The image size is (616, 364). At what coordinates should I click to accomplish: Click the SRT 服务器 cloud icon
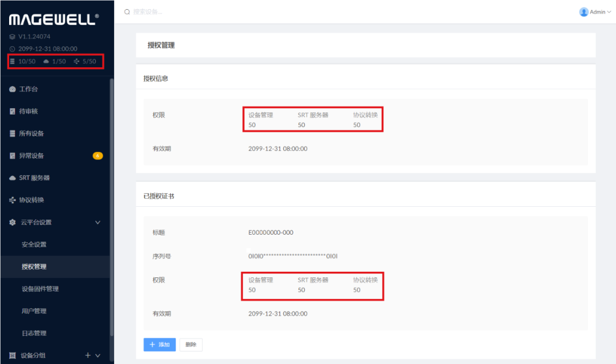click(13, 178)
